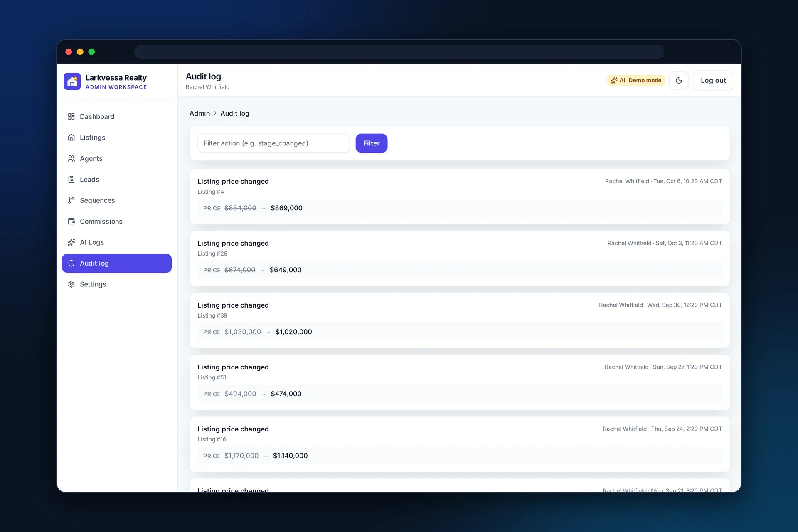
Task: Click the AI: Demo mode label text
Action: point(640,81)
